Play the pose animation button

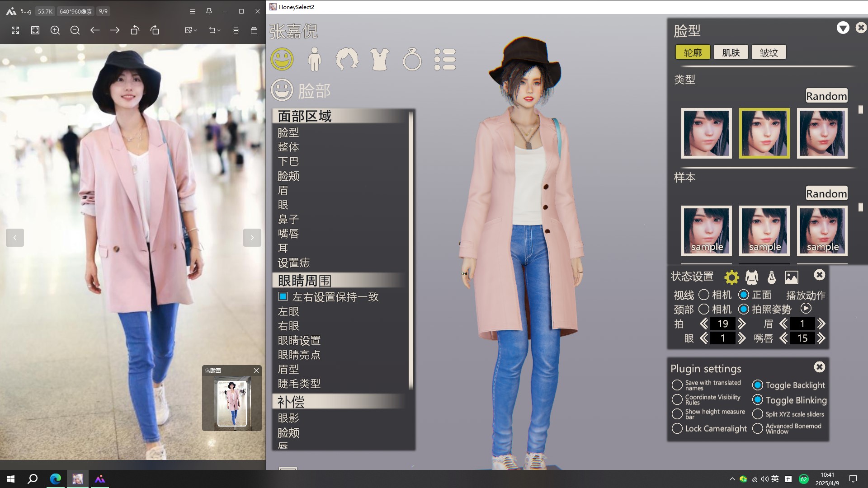(806, 309)
